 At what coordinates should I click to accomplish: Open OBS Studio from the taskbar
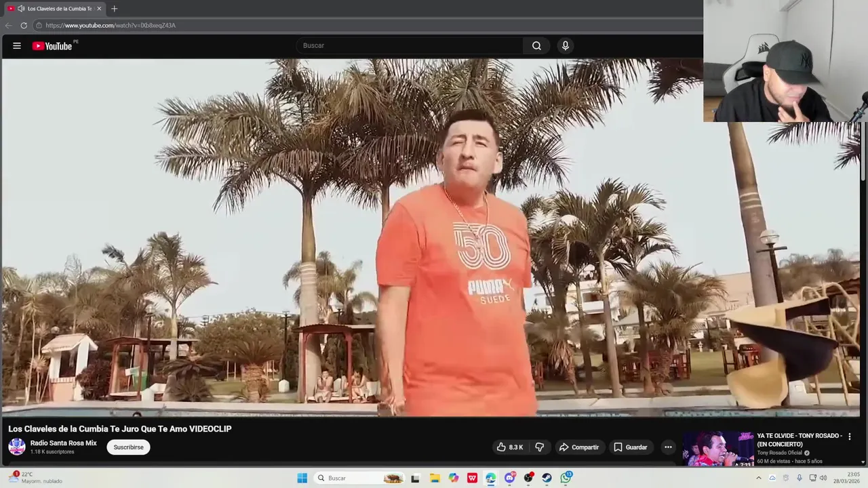(528, 478)
